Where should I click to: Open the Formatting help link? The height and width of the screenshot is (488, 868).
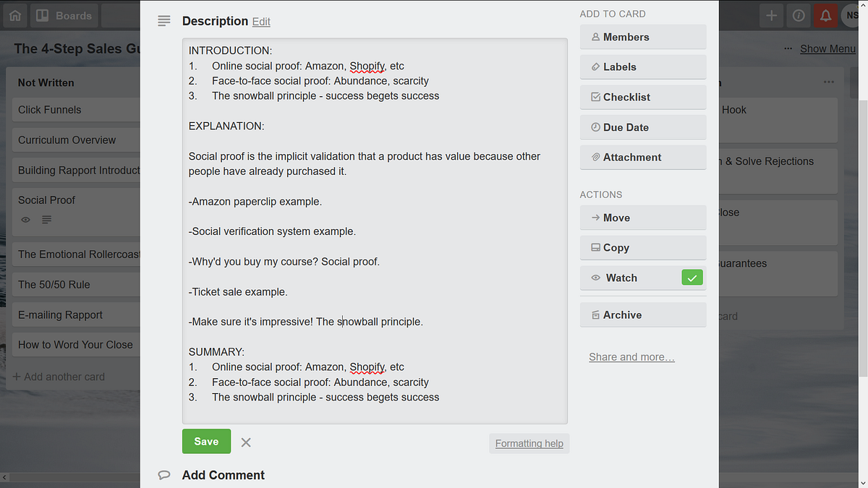pos(529,443)
